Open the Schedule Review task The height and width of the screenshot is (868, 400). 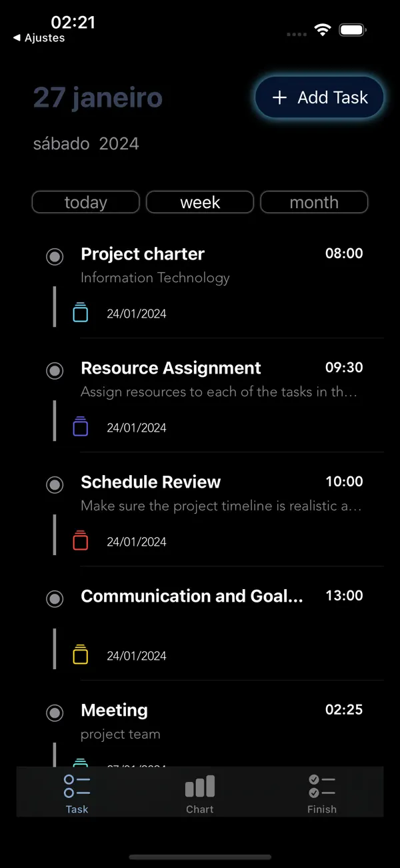click(x=151, y=482)
